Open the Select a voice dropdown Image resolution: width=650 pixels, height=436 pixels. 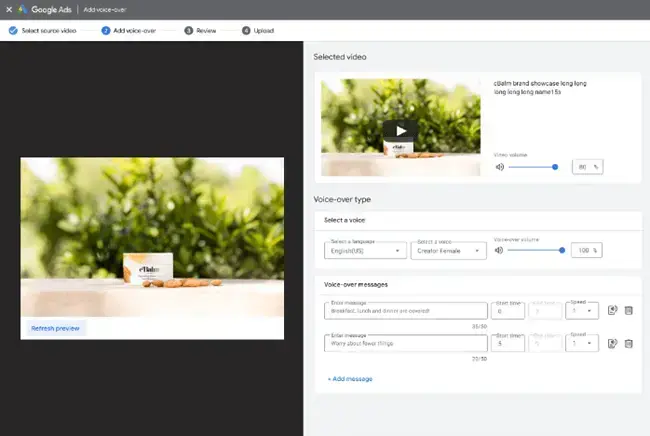(x=449, y=251)
